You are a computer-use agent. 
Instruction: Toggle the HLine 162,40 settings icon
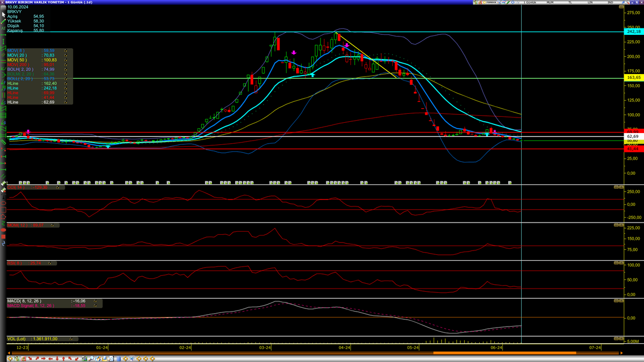[x=65, y=83]
